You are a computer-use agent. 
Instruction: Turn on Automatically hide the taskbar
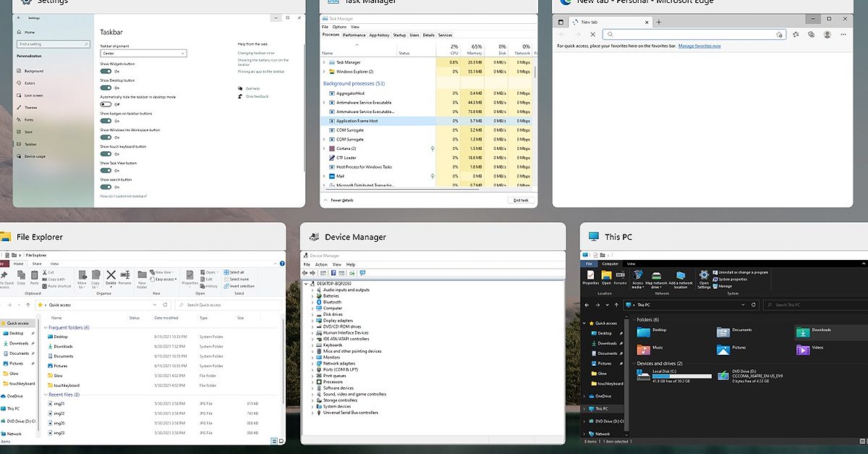click(x=106, y=104)
